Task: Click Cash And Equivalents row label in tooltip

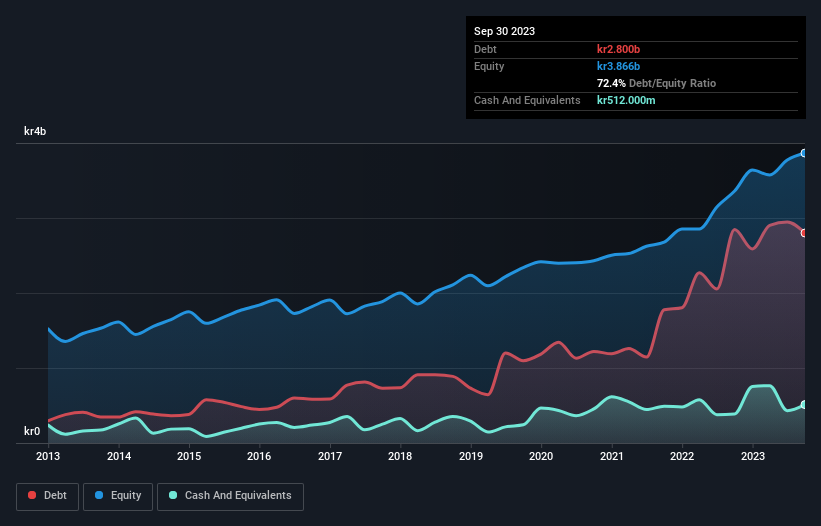Action: point(527,100)
